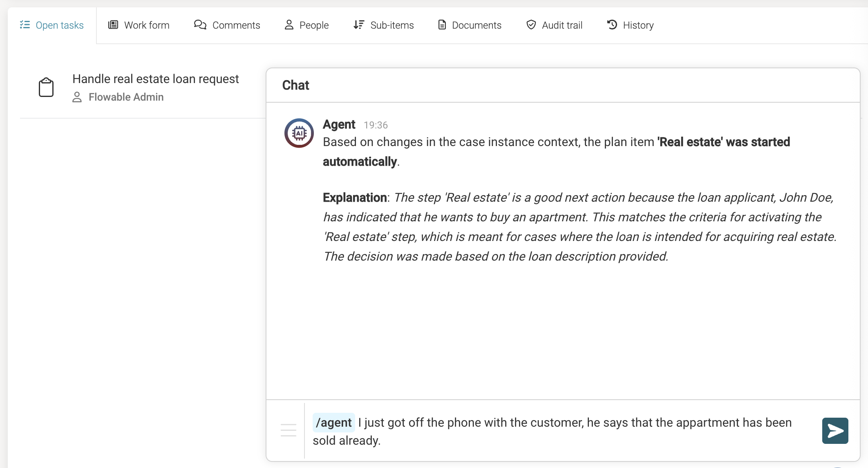Click the Agent AI avatar icon
This screenshot has width=868, height=468.
pyautogui.click(x=299, y=133)
